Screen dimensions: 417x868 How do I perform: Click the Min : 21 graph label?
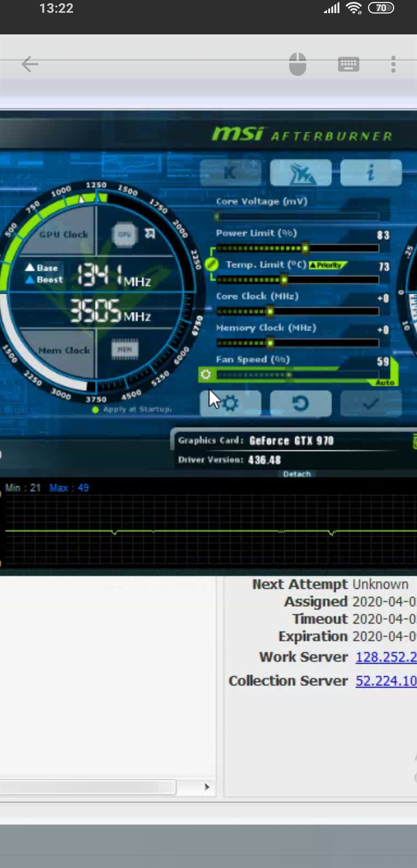click(23, 488)
